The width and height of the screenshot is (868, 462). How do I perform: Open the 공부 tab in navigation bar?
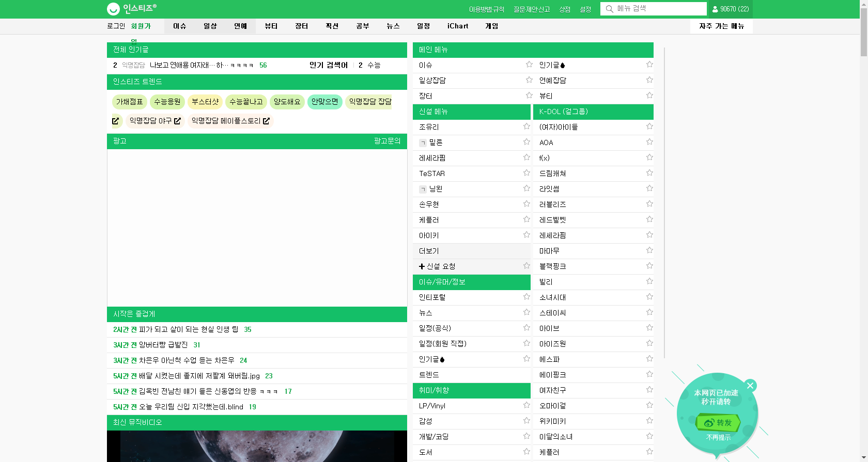click(x=362, y=26)
